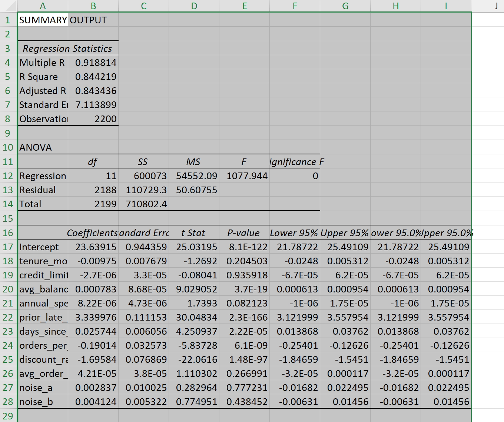Select the MS column heading

coord(194,162)
